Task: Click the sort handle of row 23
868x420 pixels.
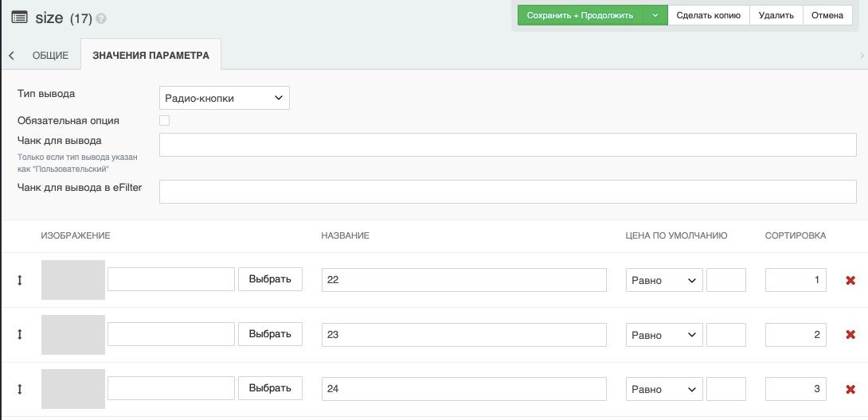Action: click(x=20, y=335)
